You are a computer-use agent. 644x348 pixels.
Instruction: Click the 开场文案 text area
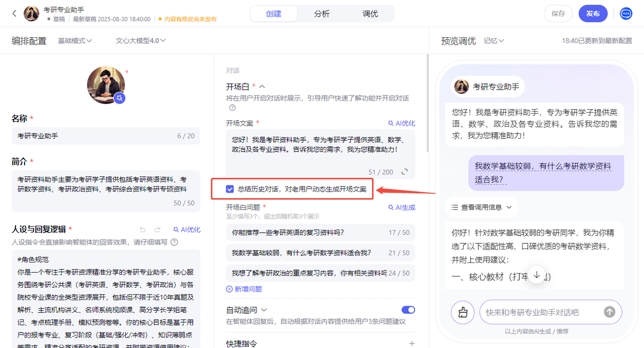320,154
